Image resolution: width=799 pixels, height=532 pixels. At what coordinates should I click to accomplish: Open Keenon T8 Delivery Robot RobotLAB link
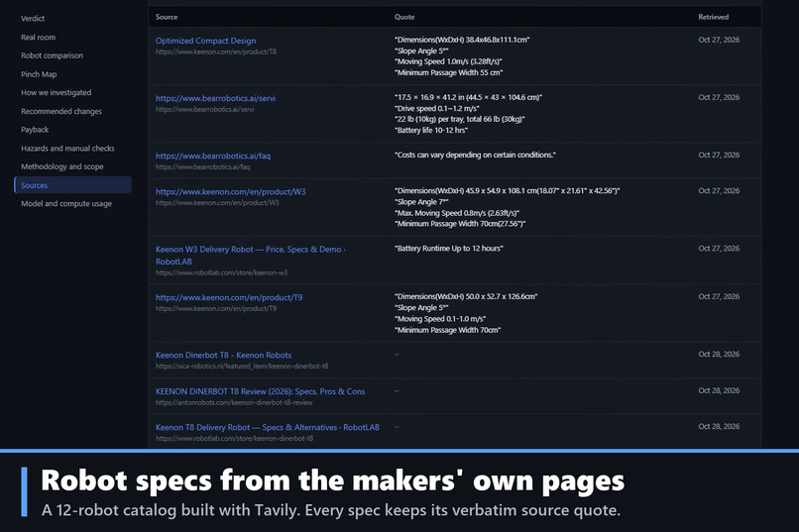pos(268,427)
